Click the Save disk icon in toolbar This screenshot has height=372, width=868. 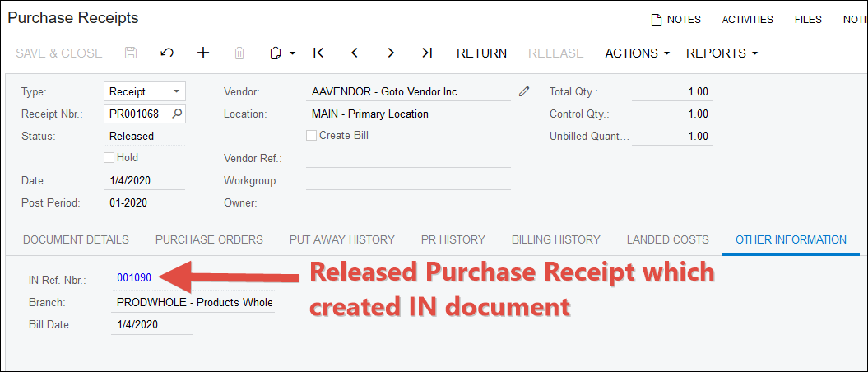tap(131, 53)
